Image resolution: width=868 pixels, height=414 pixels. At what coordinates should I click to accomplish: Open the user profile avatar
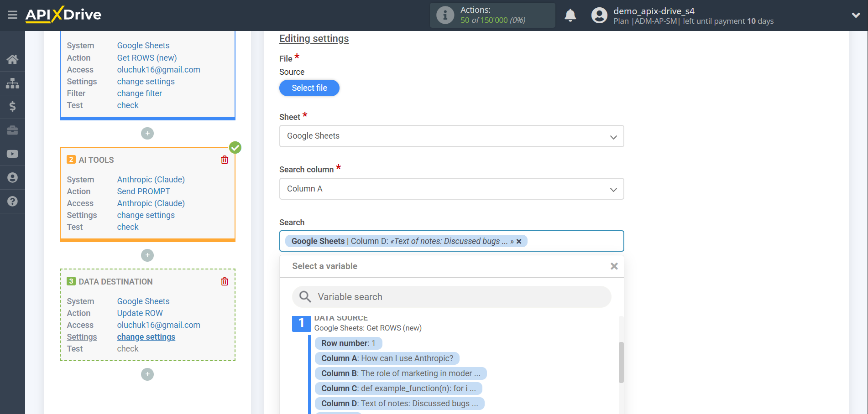click(599, 16)
